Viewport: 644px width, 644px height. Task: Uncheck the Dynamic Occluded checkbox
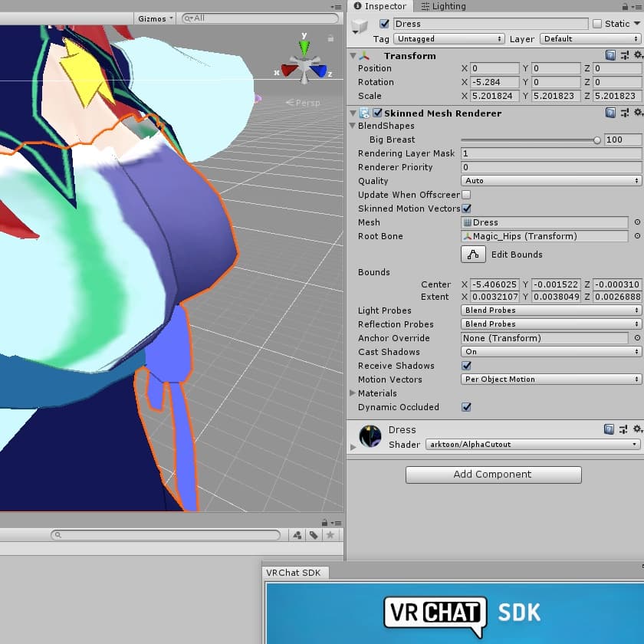(x=466, y=407)
